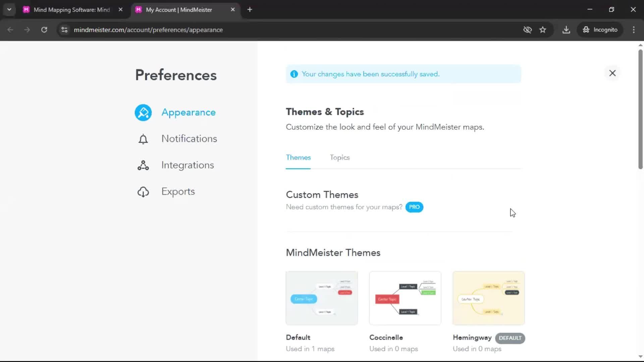Image resolution: width=644 pixels, height=362 pixels.
Task: Open Notifications preferences
Action: coord(189,139)
